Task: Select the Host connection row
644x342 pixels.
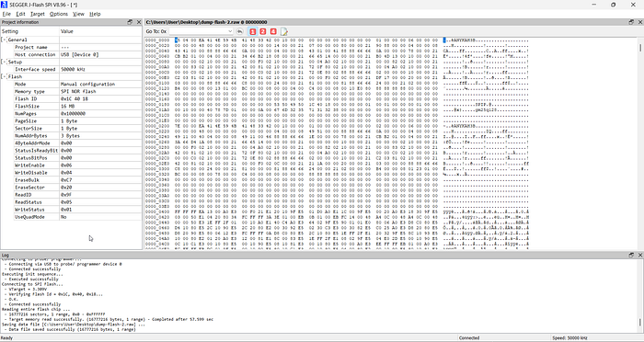Action: pyautogui.click(x=71, y=54)
